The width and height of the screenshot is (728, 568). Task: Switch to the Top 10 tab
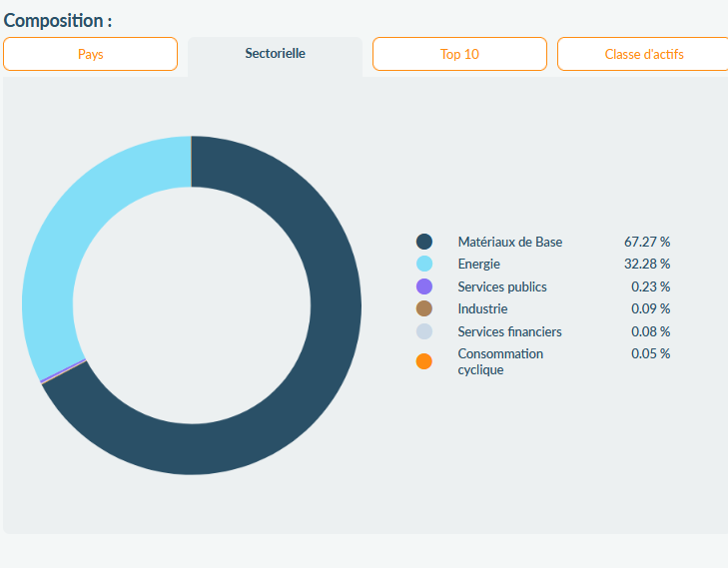click(459, 54)
